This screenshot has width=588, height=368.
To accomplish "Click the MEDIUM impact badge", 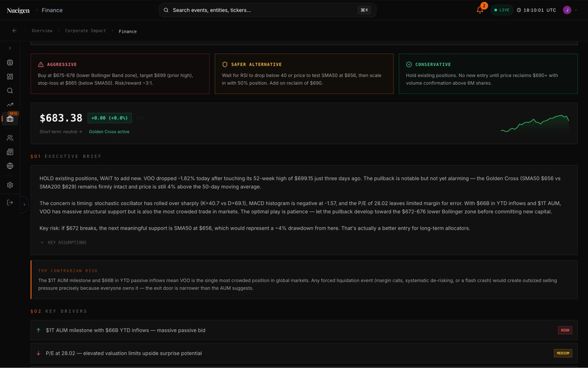I will (563, 353).
